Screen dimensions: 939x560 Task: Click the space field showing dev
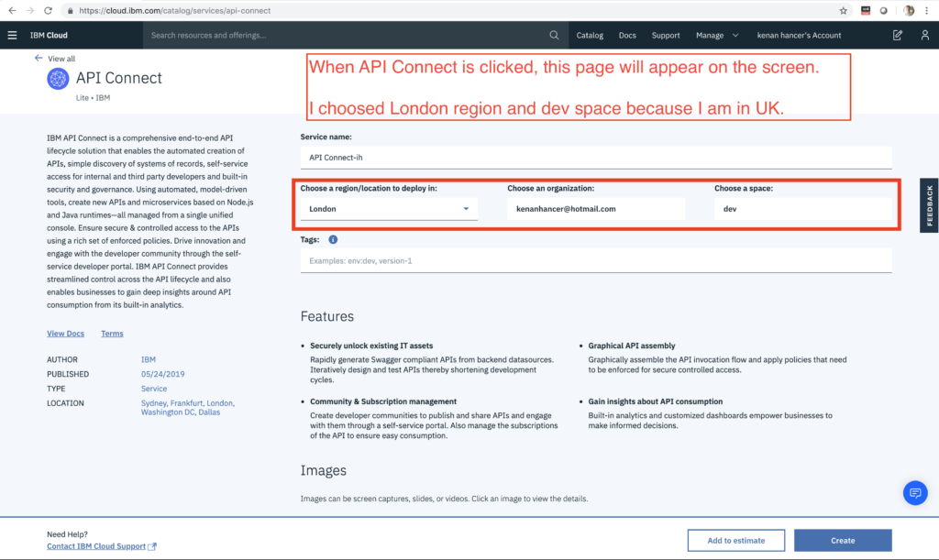[803, 209]
